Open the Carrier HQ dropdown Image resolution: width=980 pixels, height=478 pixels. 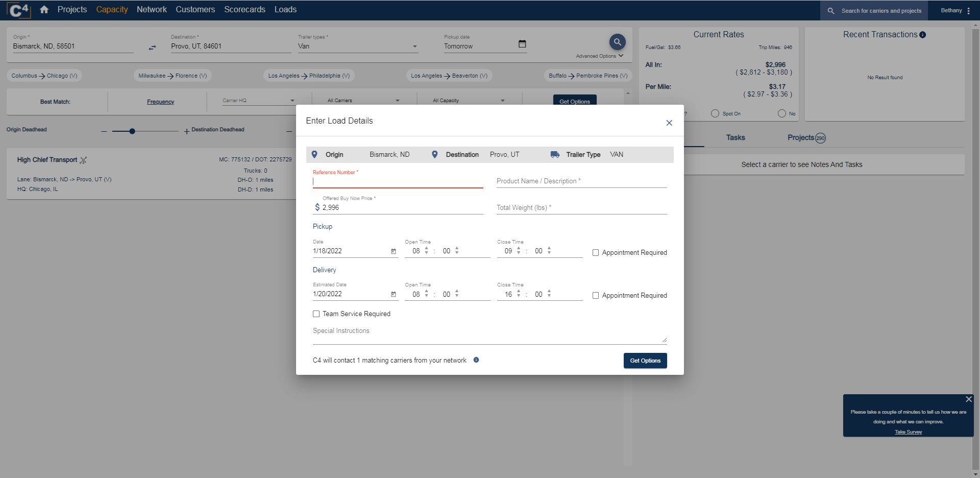click(x=258, y=100)
